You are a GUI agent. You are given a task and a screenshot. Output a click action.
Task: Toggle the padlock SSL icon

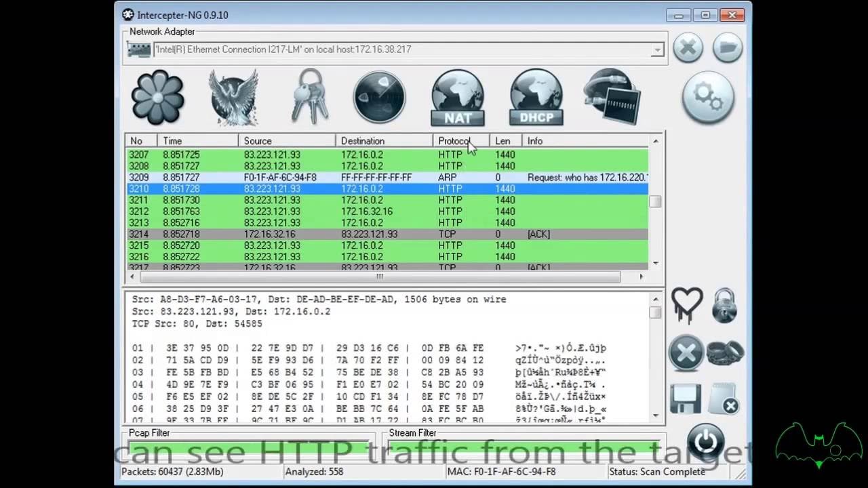click(x=724, y=305)
